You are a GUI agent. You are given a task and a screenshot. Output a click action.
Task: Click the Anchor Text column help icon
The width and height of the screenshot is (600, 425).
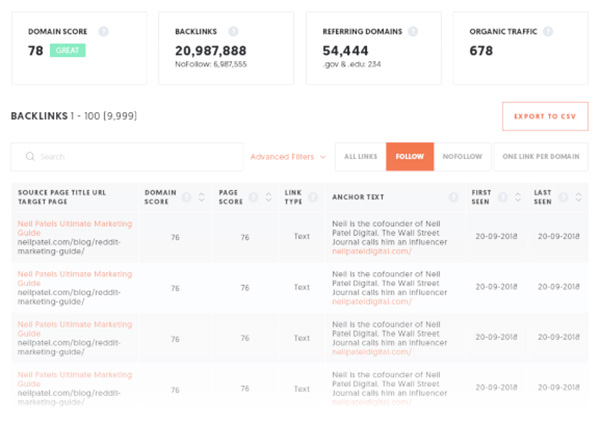click(x=453, y=197)
